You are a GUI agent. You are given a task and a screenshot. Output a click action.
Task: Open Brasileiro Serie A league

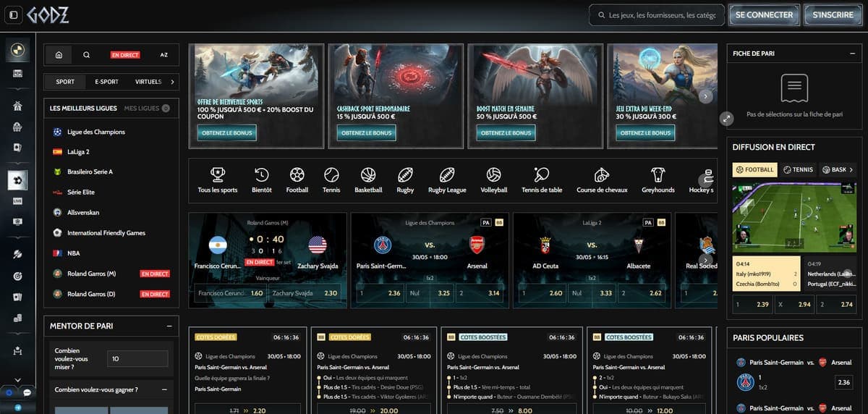pos(90,172)
